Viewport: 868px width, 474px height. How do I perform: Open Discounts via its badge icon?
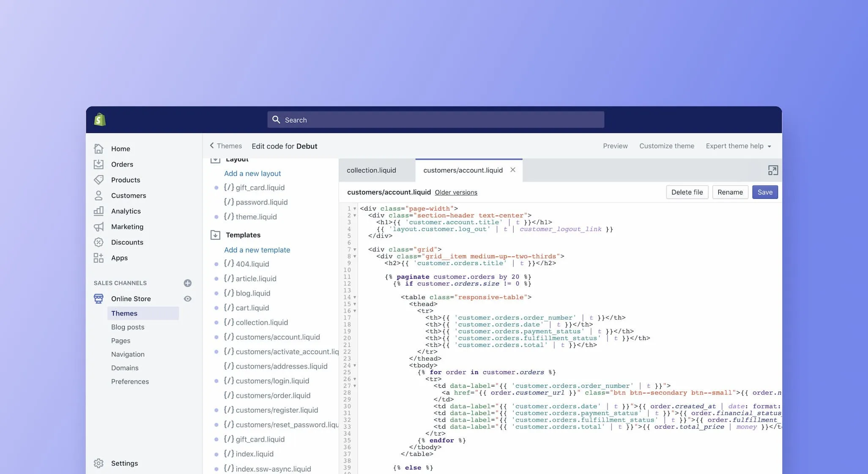point(99,242)
